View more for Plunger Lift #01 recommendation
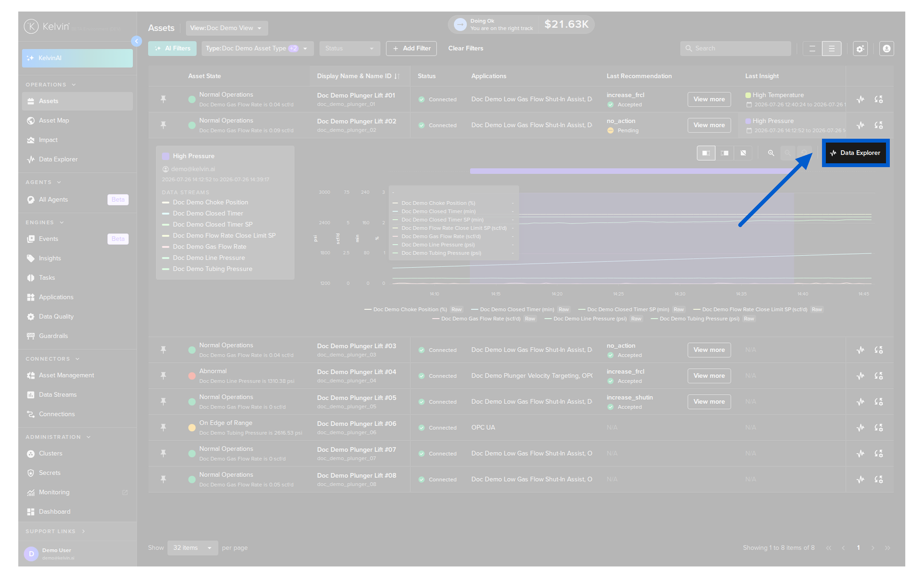 click(709, 99)
